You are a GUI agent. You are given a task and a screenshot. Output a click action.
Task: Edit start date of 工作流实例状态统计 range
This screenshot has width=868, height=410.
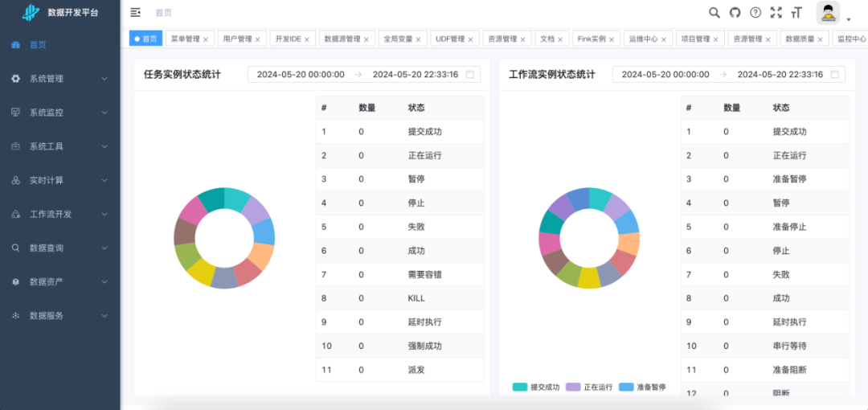coord(665,74)
